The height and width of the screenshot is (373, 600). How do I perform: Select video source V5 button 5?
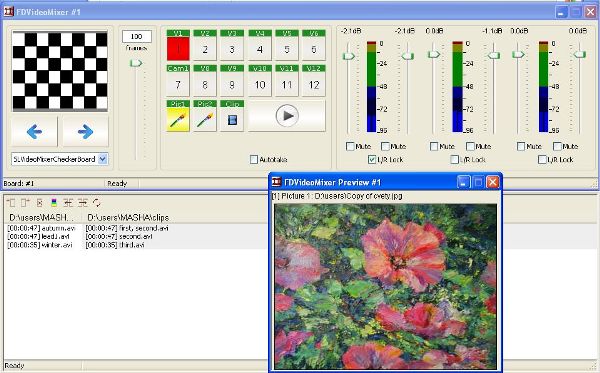pyautogui.click(x=287, y=45)
